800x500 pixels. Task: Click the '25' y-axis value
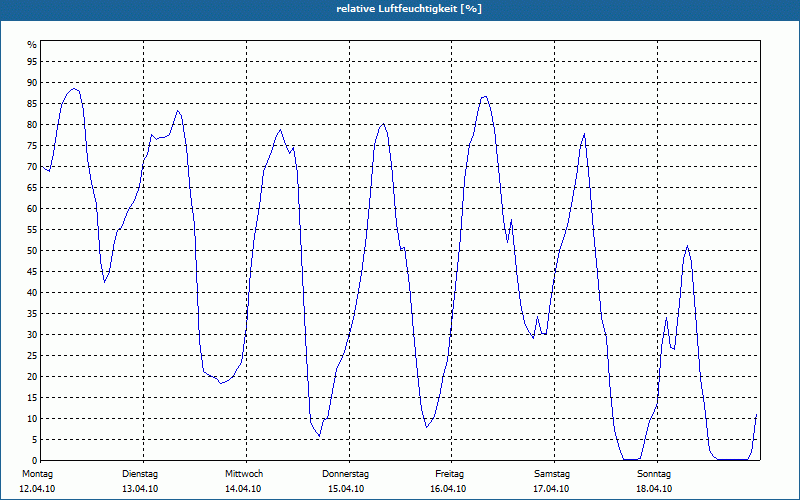32,356
